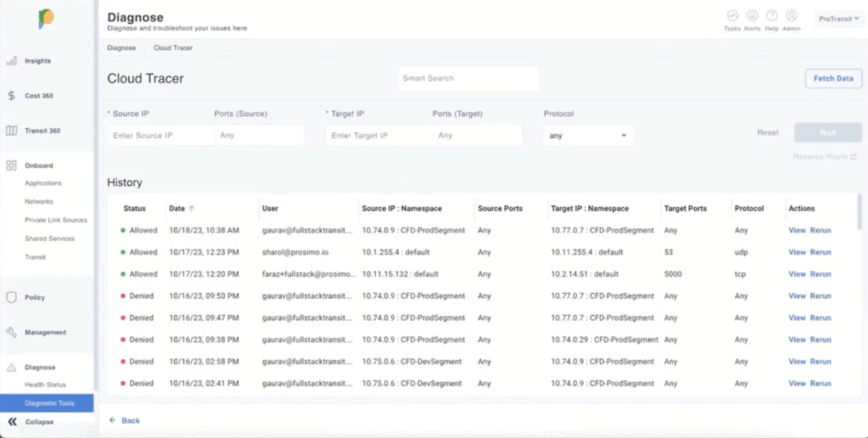
Task: Open the ProTransit account dropdown
Action: [837, 18]
